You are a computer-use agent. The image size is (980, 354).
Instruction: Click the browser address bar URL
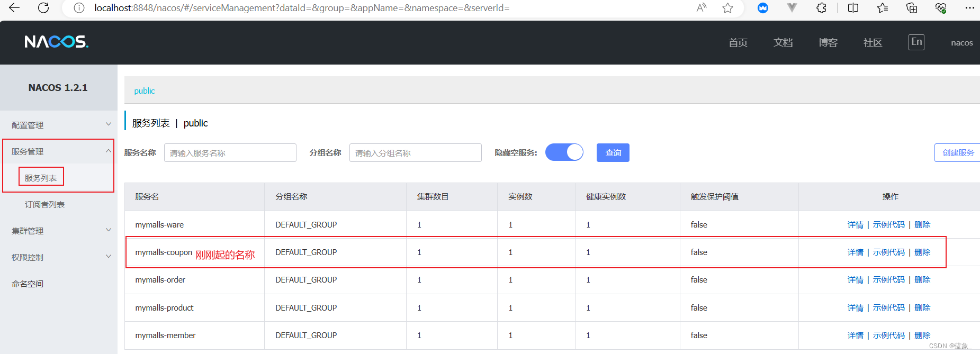302,8
